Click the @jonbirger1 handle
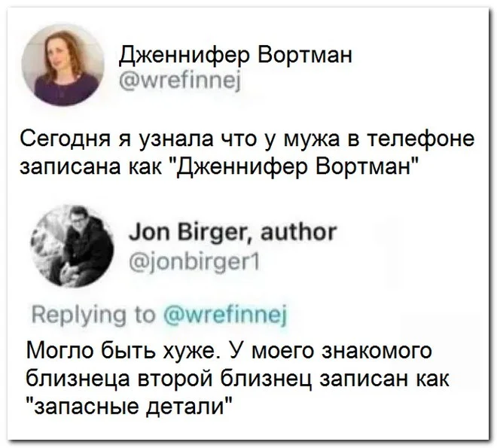This screenshot has height=448, width=497. pyautogui.click(x=194, y=263)
